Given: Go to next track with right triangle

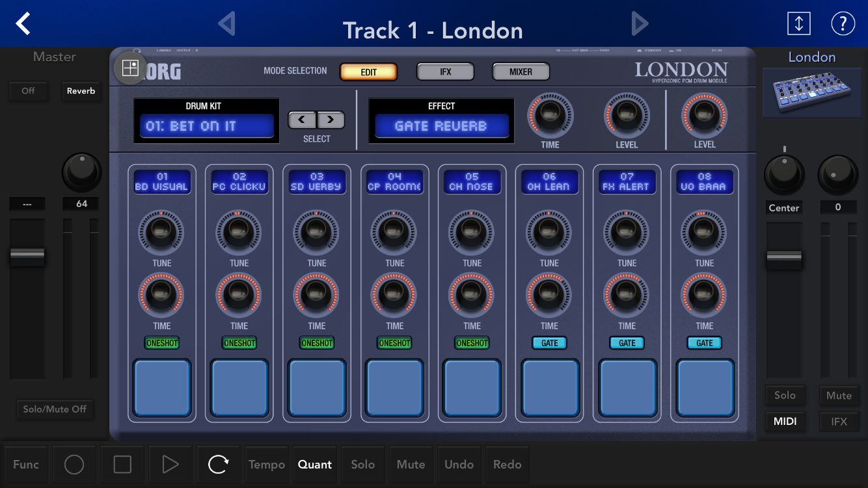Looking at the screenshot, I should [640, 24].
